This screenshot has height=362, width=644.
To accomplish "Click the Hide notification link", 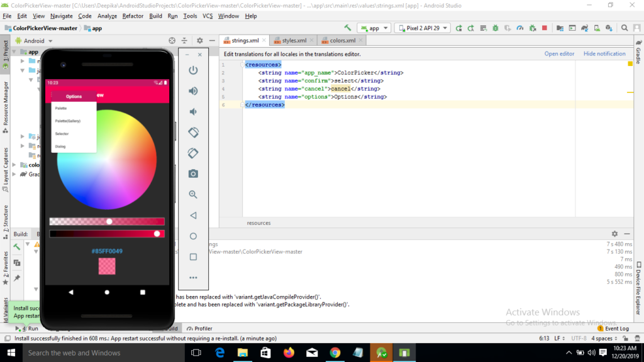I will [x=604, y=54].
